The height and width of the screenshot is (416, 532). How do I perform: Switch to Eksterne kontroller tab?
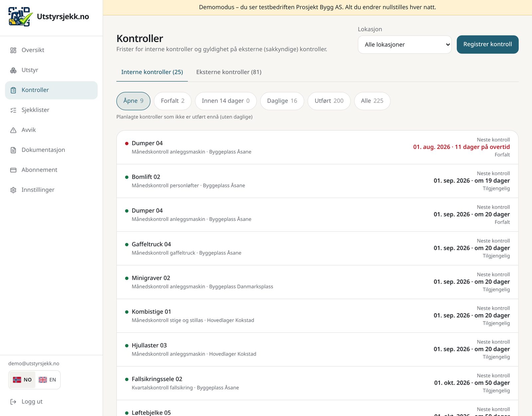pos(229,72)
